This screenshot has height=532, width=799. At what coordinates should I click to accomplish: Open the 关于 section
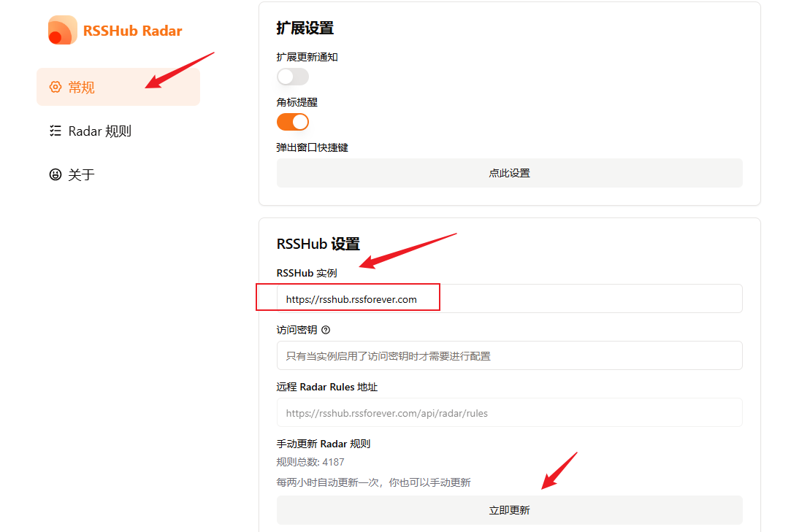coord(118,174)
